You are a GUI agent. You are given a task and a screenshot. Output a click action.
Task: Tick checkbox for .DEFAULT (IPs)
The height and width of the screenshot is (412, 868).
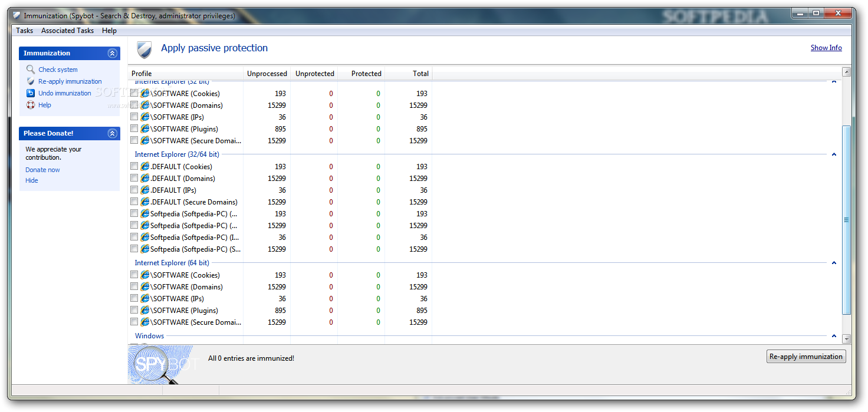click(x=134, y=190)
